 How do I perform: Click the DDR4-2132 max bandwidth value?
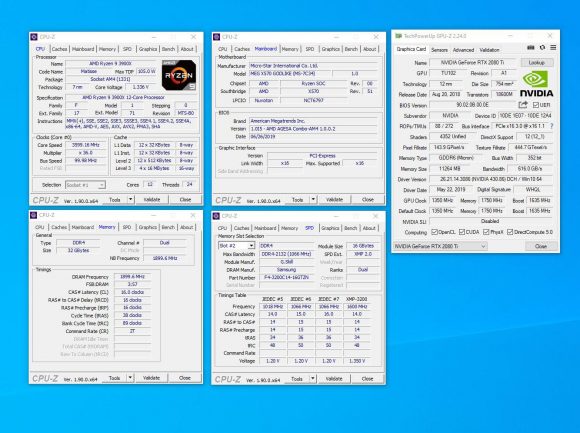(287, 254)
